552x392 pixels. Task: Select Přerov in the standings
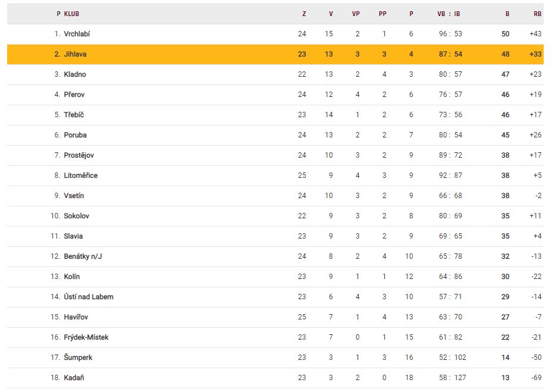(74, 95)
